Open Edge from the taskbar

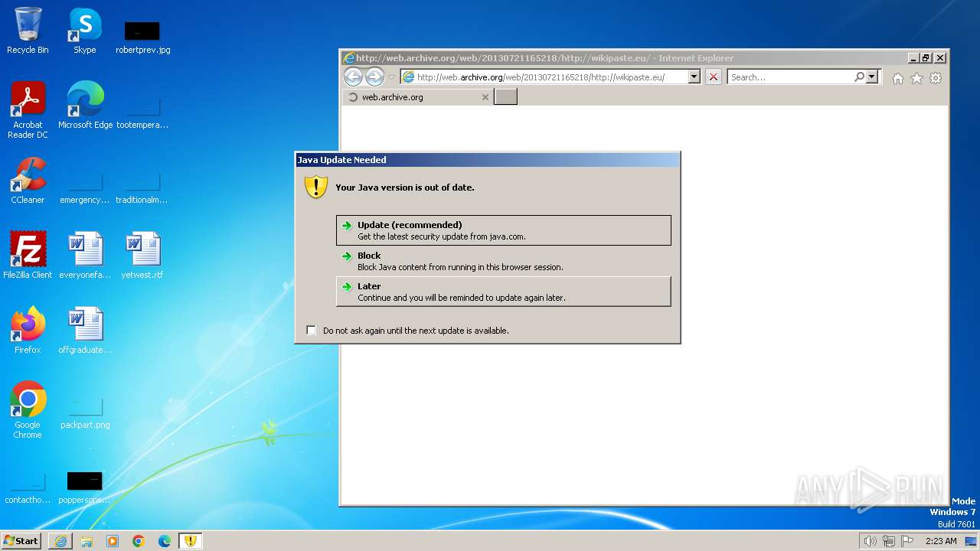[165, 541]
